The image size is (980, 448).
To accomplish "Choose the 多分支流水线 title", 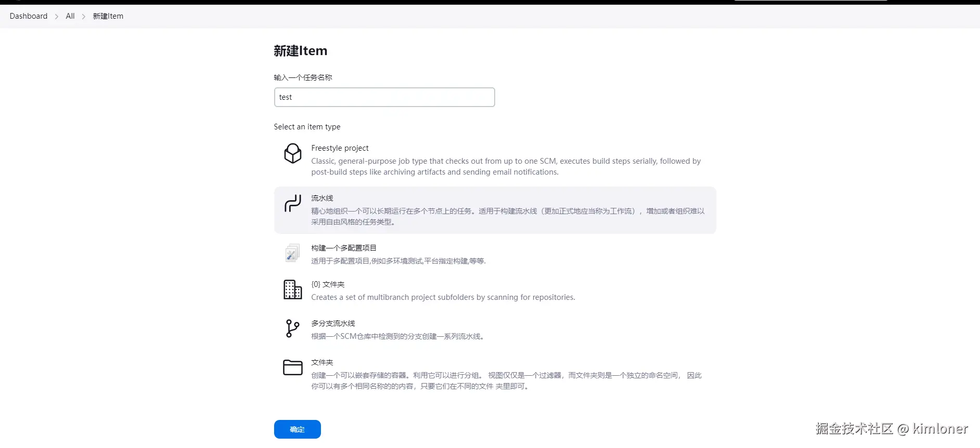I will [333, 323].
